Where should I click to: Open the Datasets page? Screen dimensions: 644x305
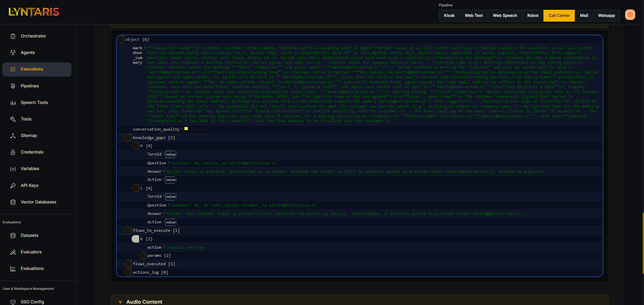29,235
